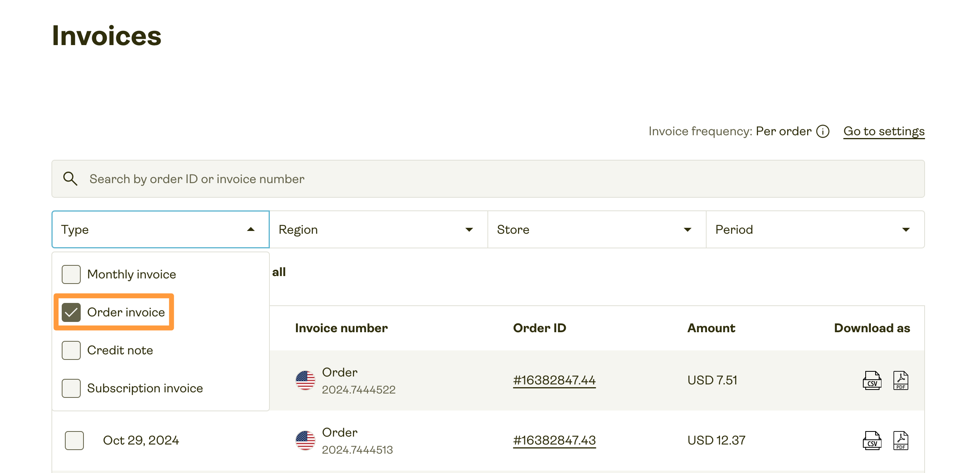Open the Go to settings link
Screen dimensions: 980x473
point(884,131)
